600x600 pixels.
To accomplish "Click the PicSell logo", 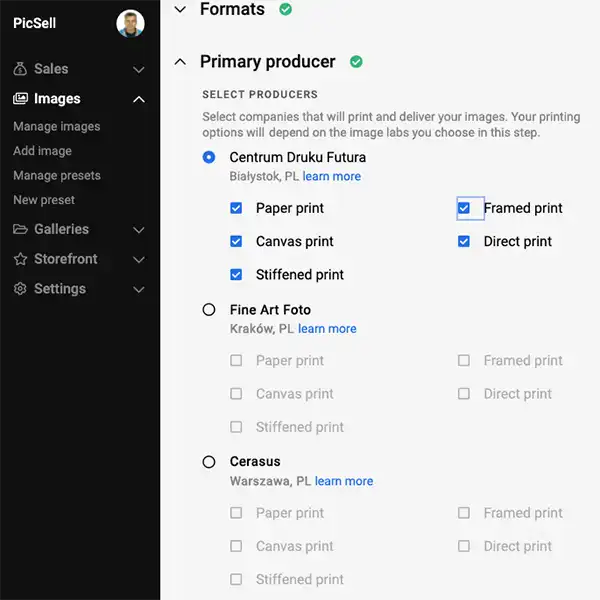I will 34,23.
